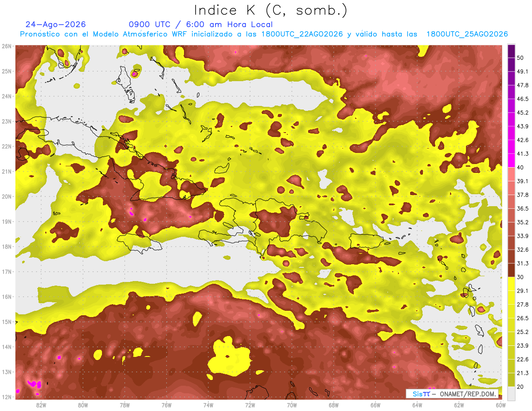Screen dimensions: 532x411
Task: Click the colorbar value '41.3'
Action: coord(523,154)
